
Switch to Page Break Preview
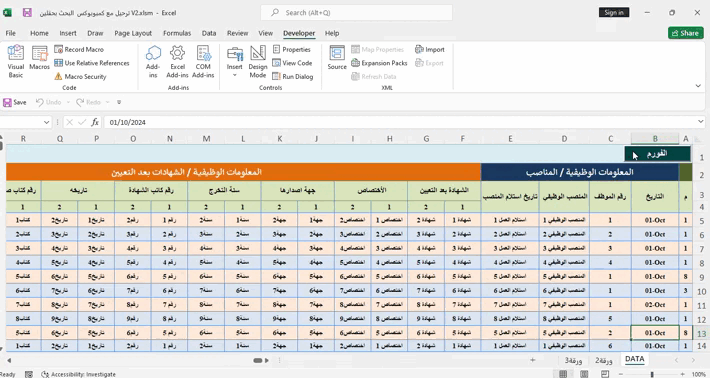click(605, 374)
